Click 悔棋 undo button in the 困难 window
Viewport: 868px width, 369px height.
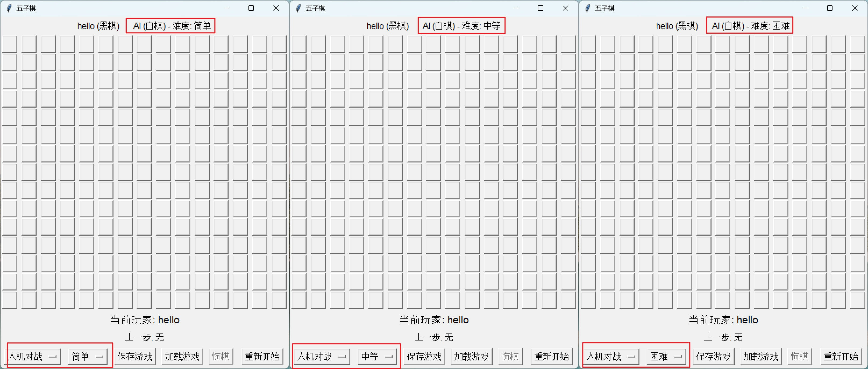(799, 357)
